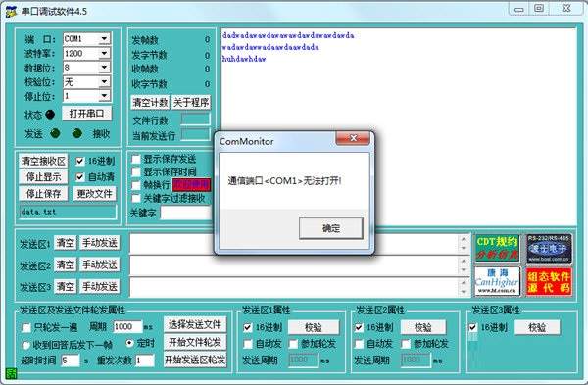Click 校验 in 发送区2属性

423,327
